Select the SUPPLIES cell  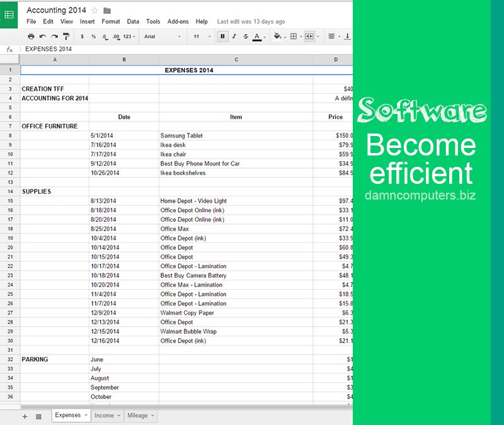(55, 191)
